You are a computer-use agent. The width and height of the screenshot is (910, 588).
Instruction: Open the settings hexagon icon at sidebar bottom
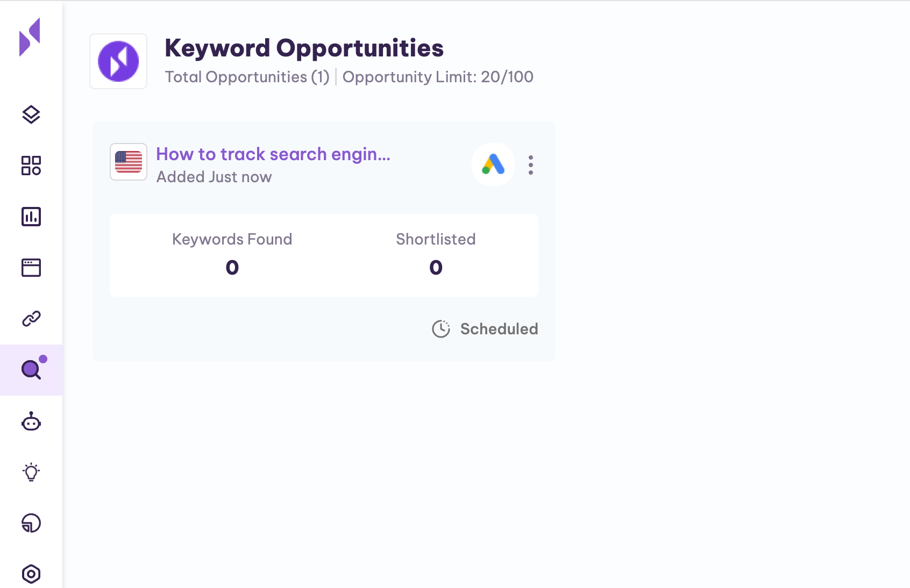pos(31,573)
